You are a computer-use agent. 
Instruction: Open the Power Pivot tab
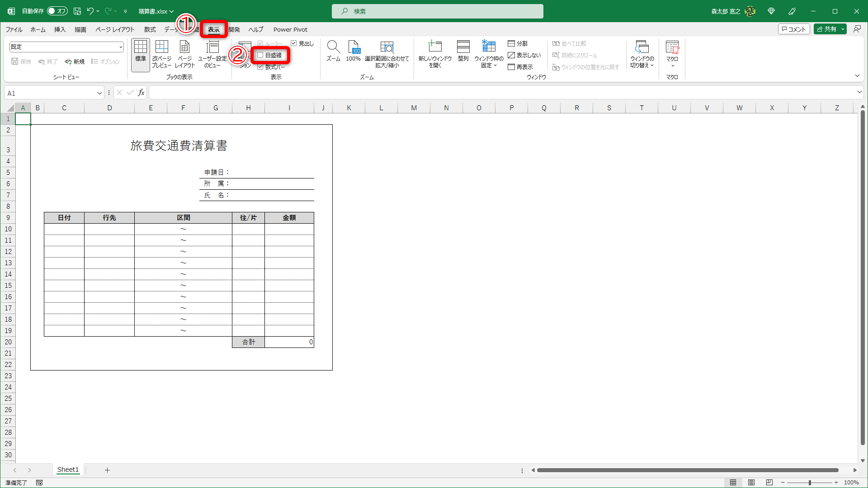pos(290,29)
